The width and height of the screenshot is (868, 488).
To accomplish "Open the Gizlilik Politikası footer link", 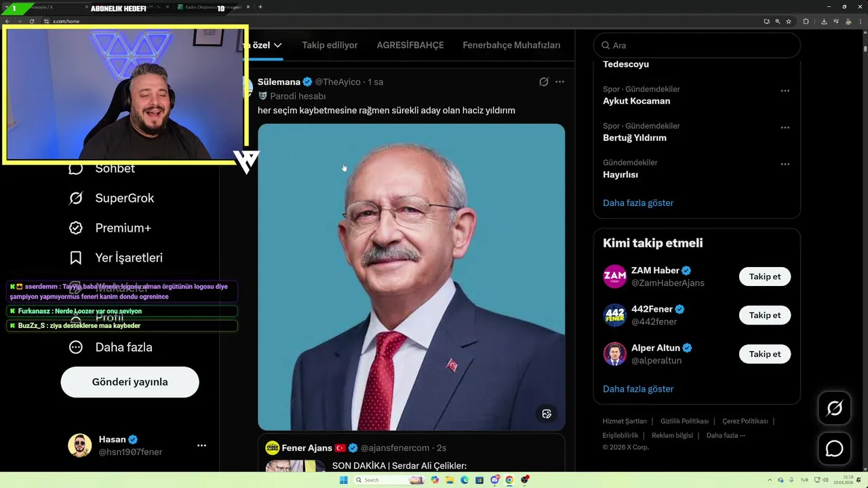I will click(x=684, y=421).
